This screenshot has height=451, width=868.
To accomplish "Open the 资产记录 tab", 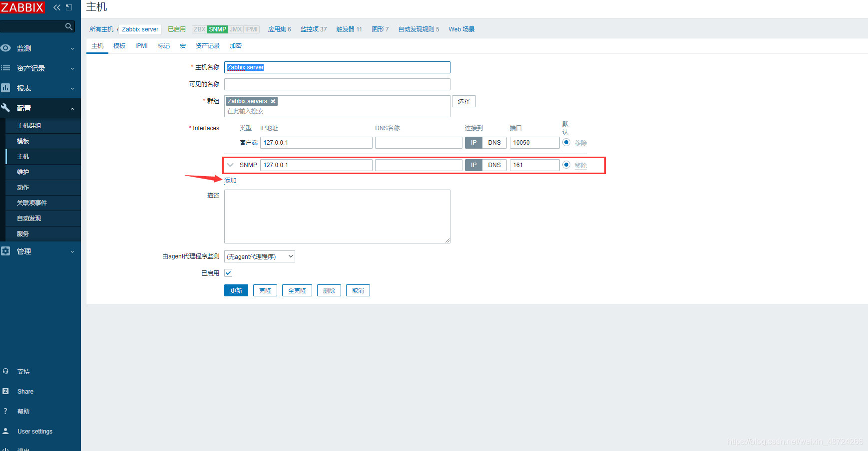I will click(208, 46).
